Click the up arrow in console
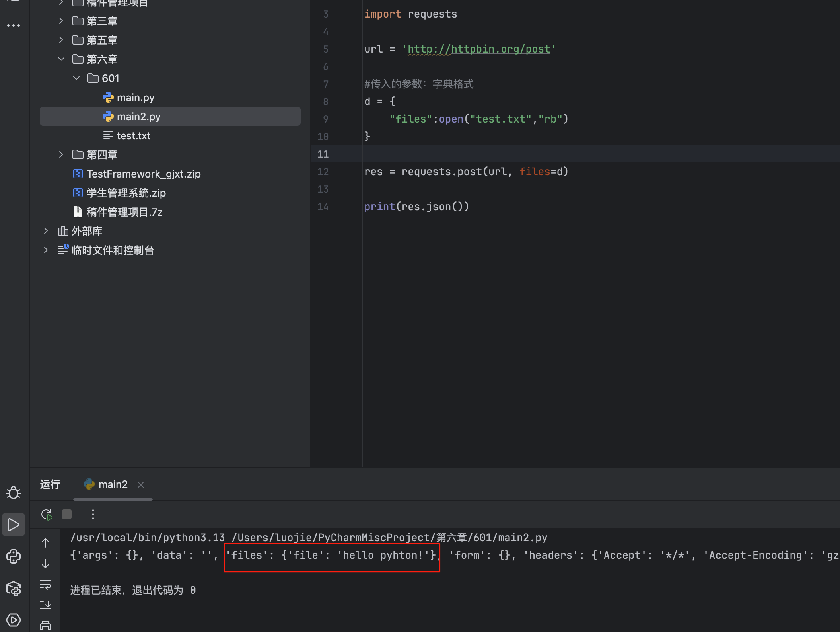Image resolution: width=840 pixels, height=632 pixels. [45, 543]
